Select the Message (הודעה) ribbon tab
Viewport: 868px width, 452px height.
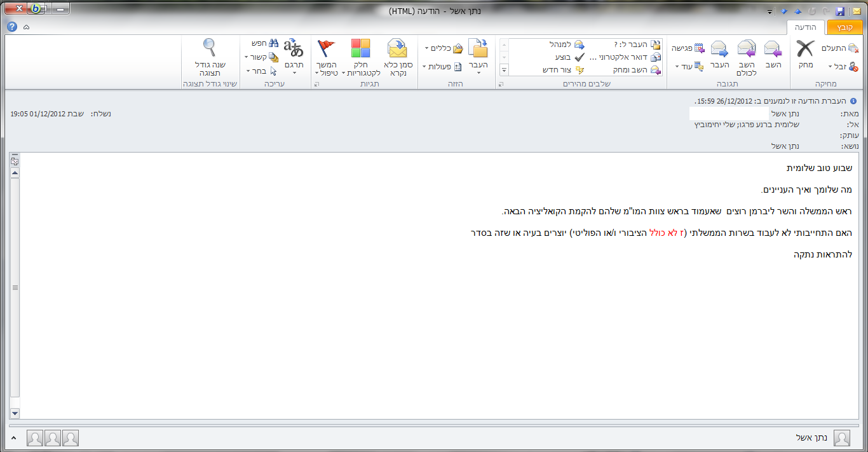point(806,27)
